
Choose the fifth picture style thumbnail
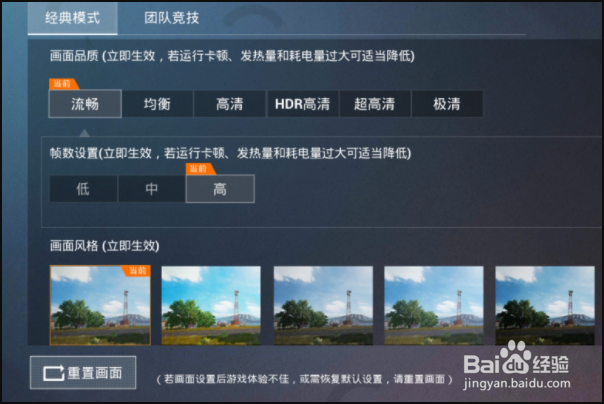click(545, 305)
